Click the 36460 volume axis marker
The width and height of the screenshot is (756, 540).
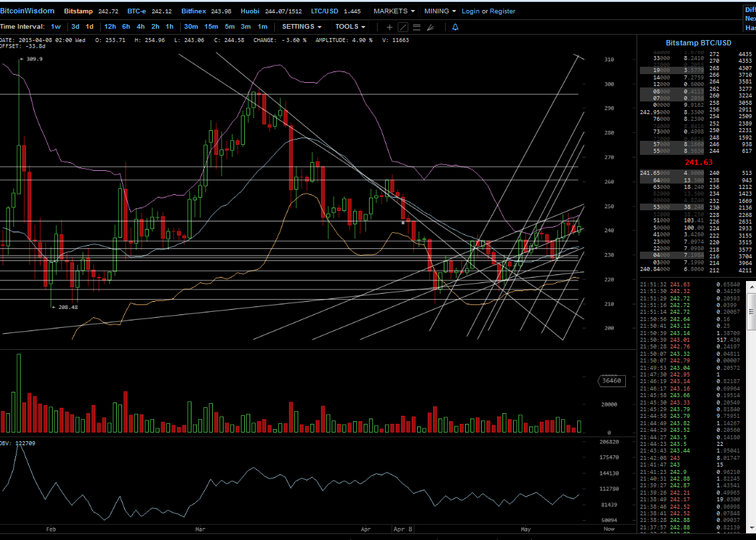point(611,381)
